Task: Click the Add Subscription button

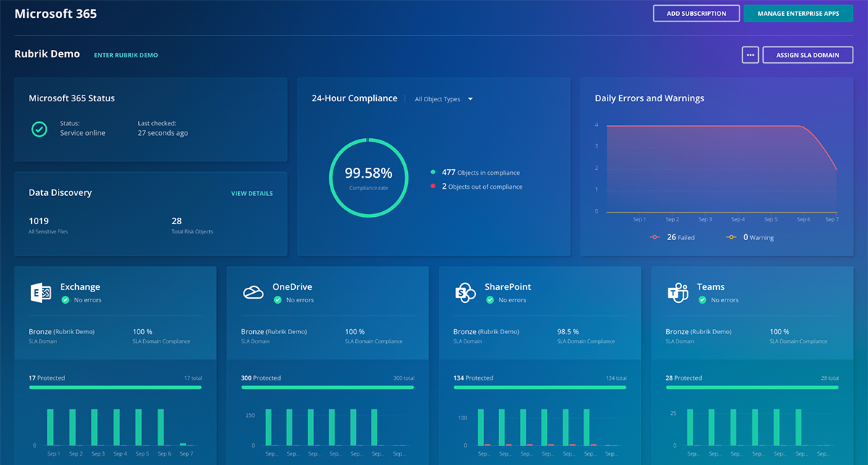Action: (x=697, y=14)
